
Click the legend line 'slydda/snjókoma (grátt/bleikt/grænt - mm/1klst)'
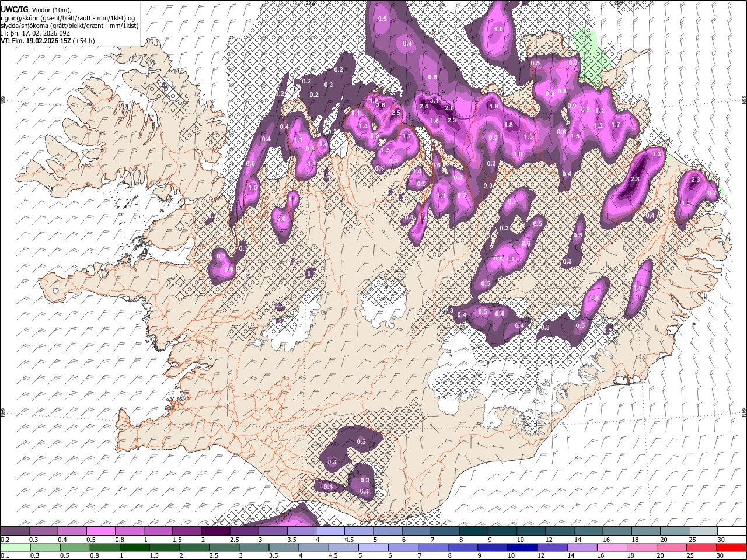69,26
